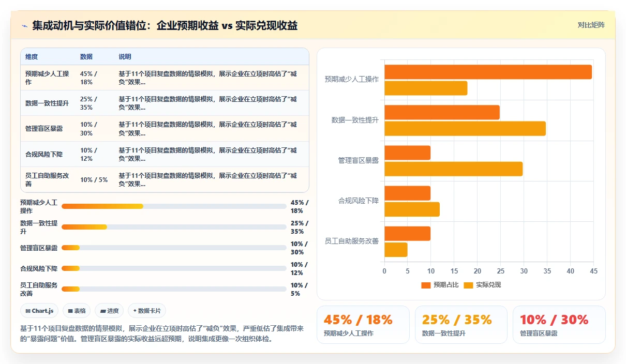
Task: Click the 说明 column header
Action: [125, 57]
